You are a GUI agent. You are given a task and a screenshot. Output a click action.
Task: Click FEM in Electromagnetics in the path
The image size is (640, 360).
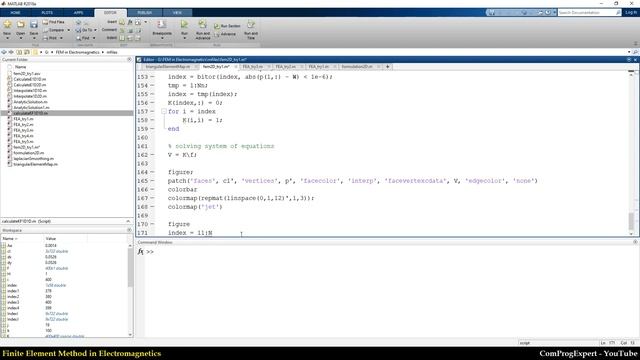click(x=78, y=52)
